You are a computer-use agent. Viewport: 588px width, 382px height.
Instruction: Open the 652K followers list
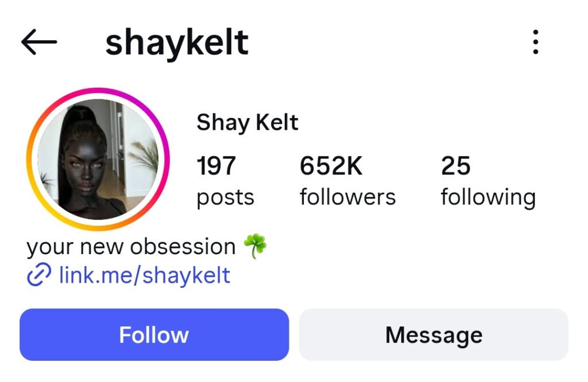[x=347, y=181]
